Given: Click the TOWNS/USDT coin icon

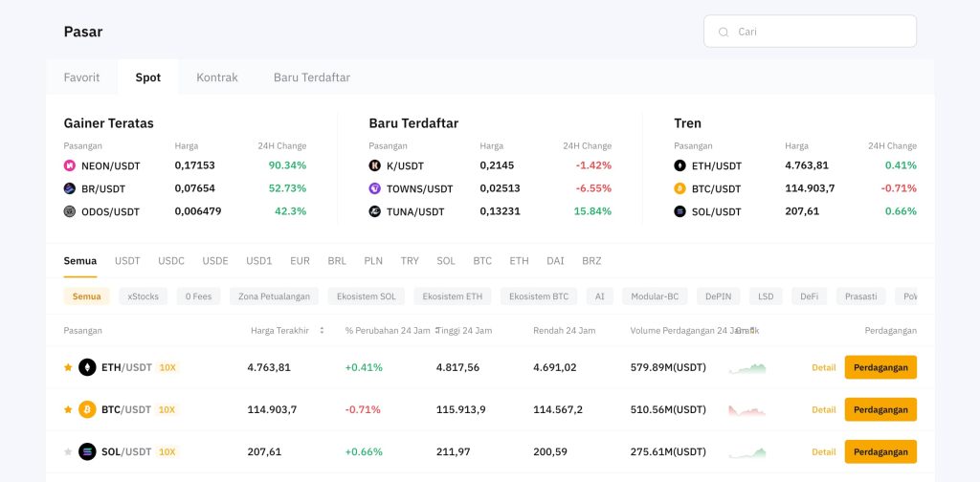Looking at the screenshot, I should [x=375, y=188].
